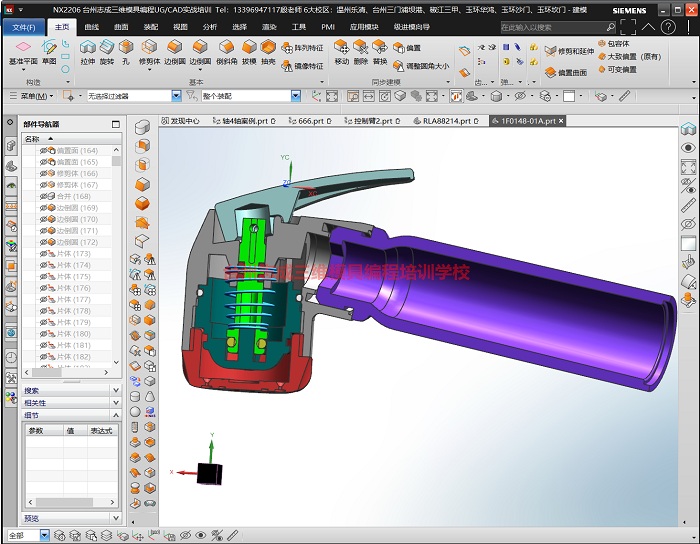Image resolution: width=700 pixels, height=544 pixels.
Task: Click the 表达式 column header
Action: (101, 431)
